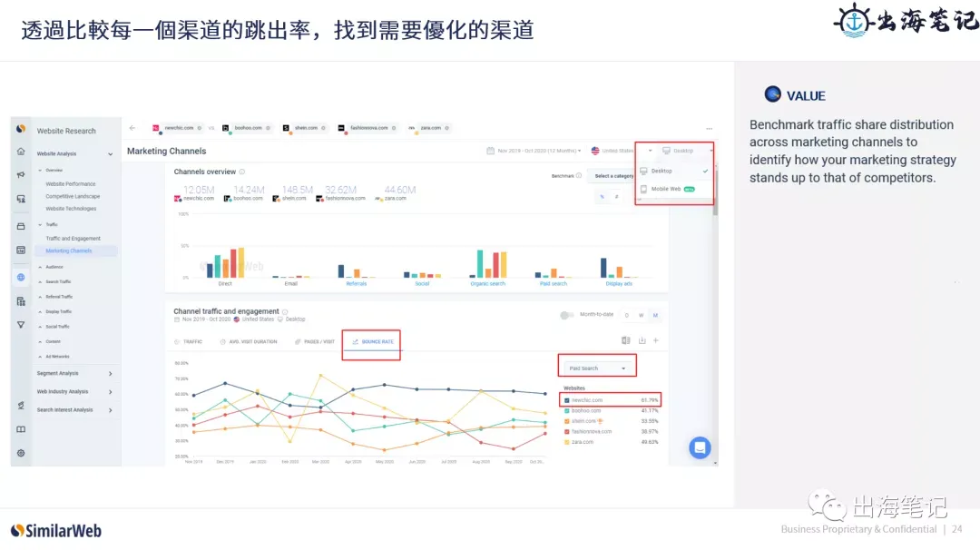Switch overview chart to percent view
This screenshot has height=550, width=980.
603,196
